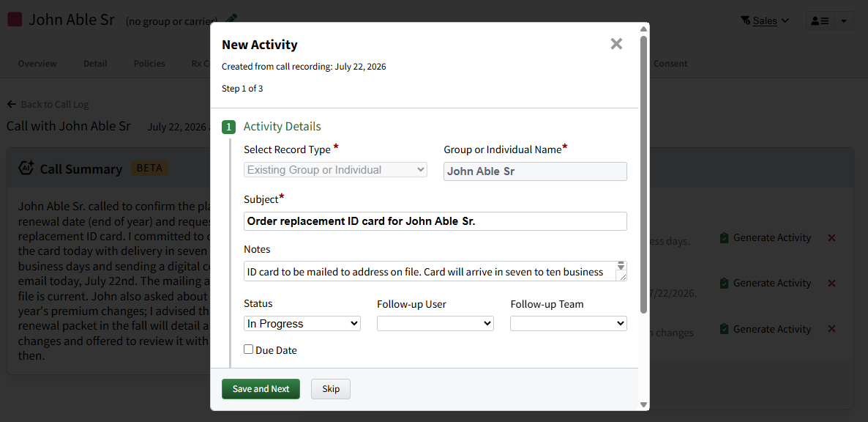Click the Notes field scroll arrows

click(621, 266)
